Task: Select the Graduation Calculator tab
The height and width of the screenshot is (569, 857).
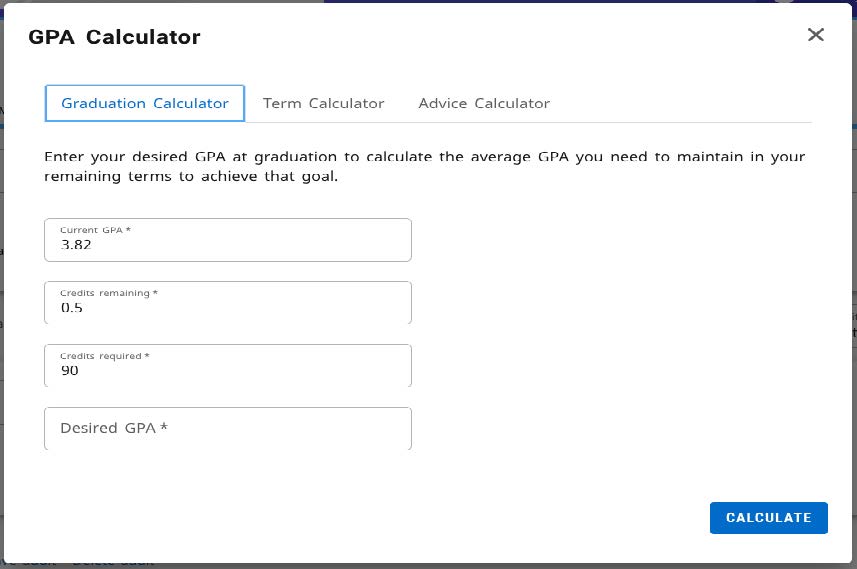Action: pos(145,103)
